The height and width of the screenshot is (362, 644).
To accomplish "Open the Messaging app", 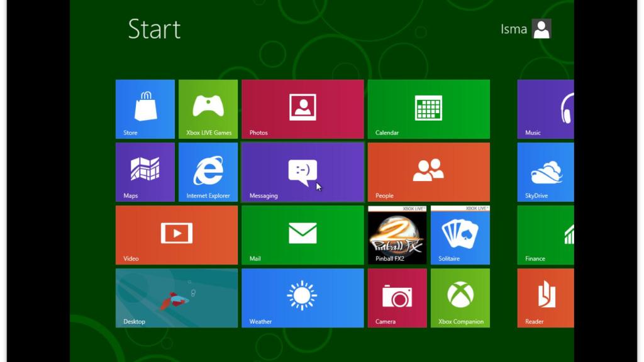I will pos(303,172).
